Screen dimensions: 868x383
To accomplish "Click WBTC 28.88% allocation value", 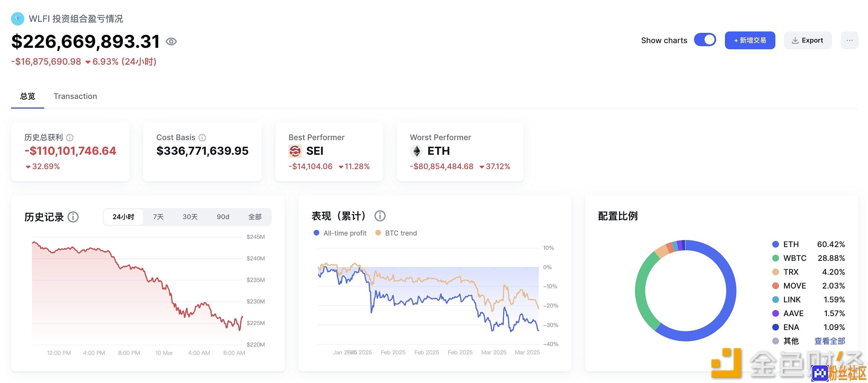I will coord(831,258).
